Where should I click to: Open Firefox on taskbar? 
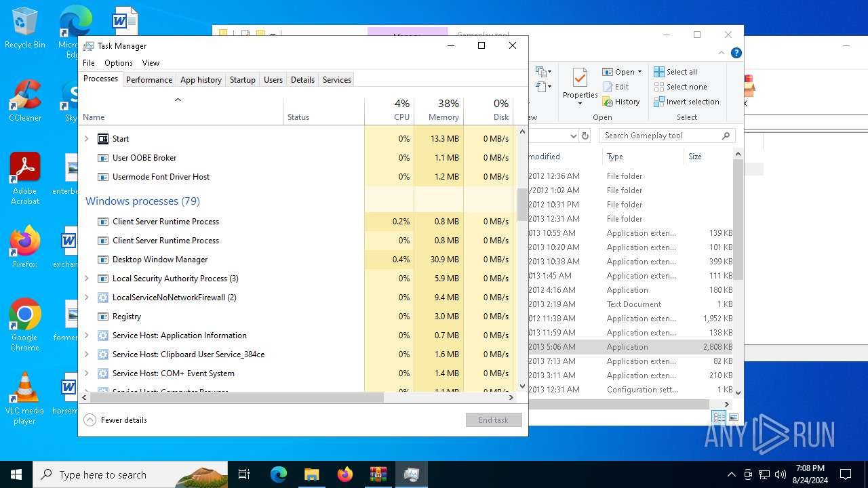(x=345, y=474)
